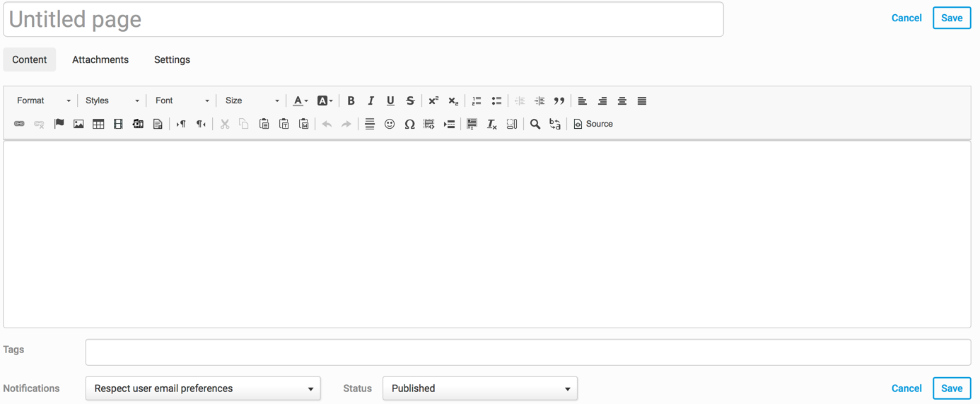This screenshot has width=980, height=404.
Task: Click the anchor flag icon
Action: [x=59, y=124]
